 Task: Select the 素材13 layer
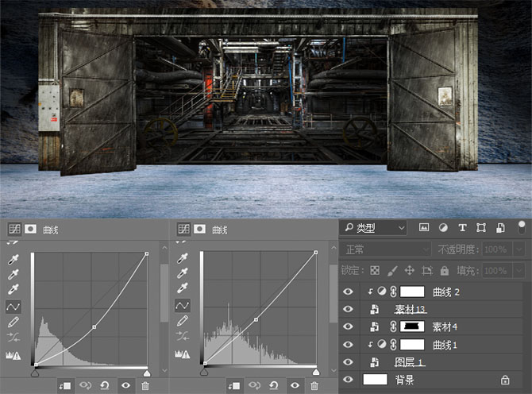click(411, 309)
